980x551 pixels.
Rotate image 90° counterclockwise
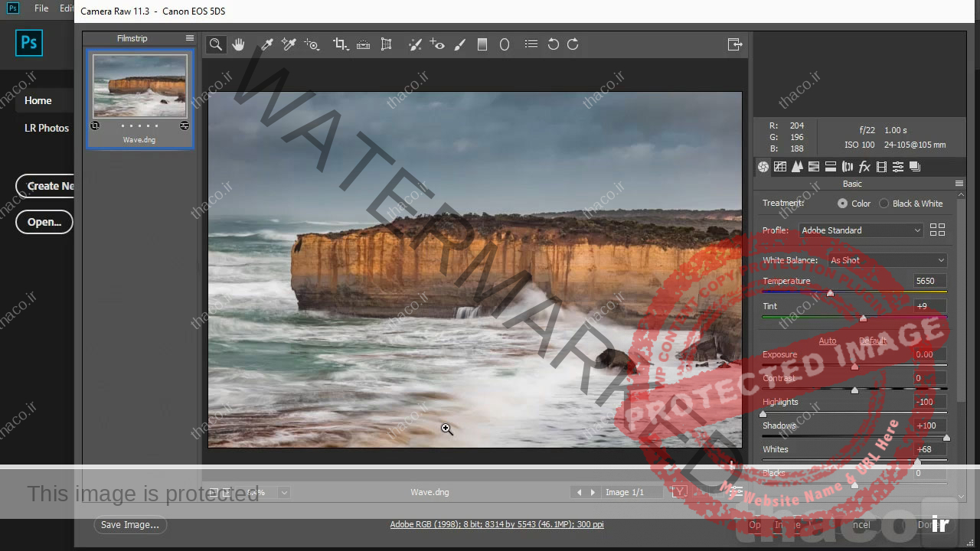pos(554,44)
